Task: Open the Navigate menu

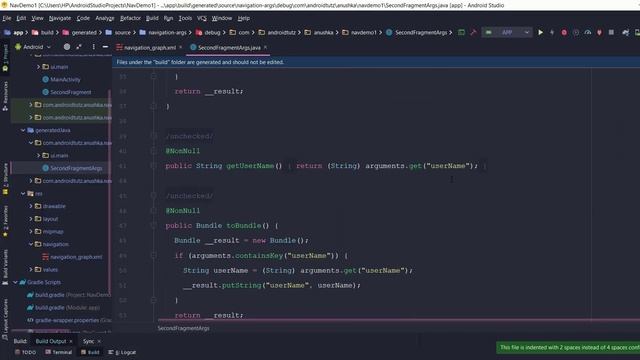Action: click(60, 18)
